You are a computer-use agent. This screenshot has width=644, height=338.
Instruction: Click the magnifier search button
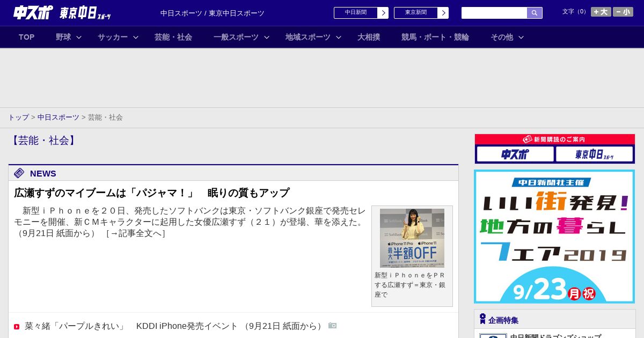535,13
